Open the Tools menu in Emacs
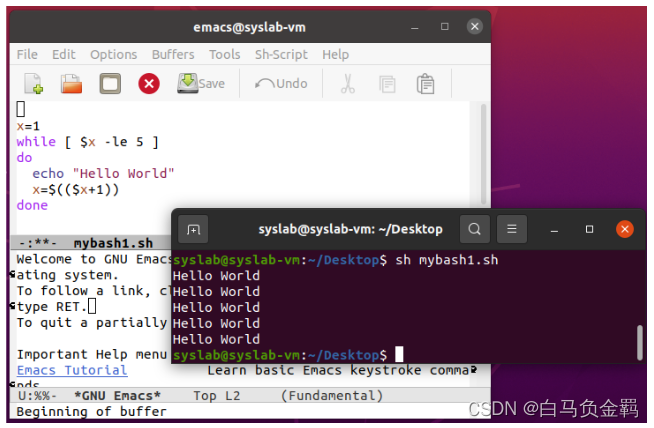The image size is (654, 428). (225, 55)
